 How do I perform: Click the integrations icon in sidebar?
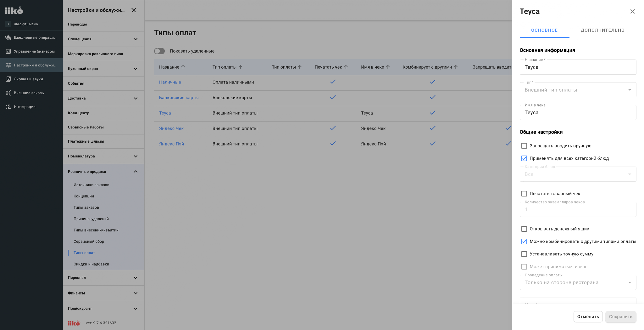point(8,107)
